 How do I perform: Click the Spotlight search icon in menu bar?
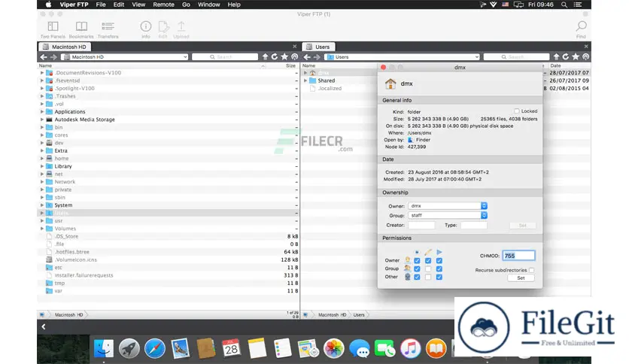tap(564, 5)
